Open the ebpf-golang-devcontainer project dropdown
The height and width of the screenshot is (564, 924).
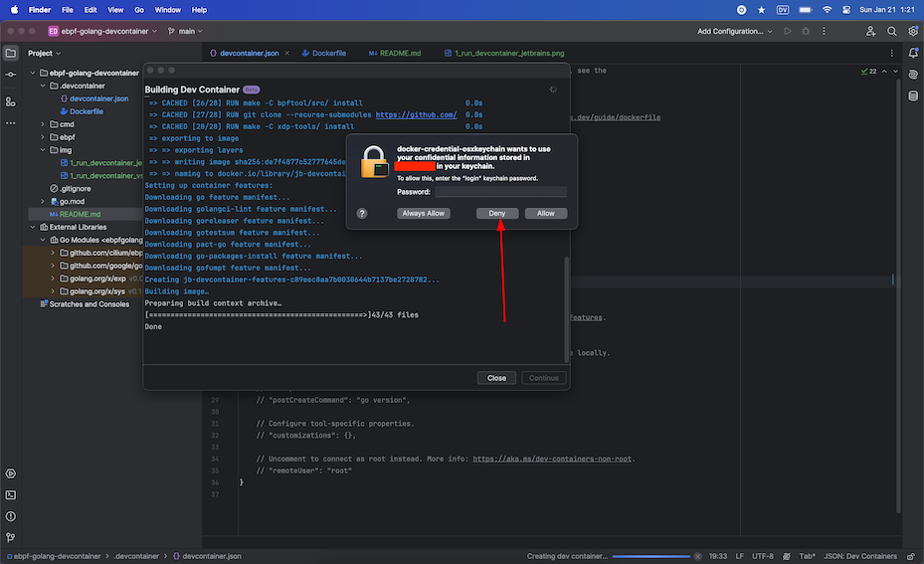coord(102,31)
